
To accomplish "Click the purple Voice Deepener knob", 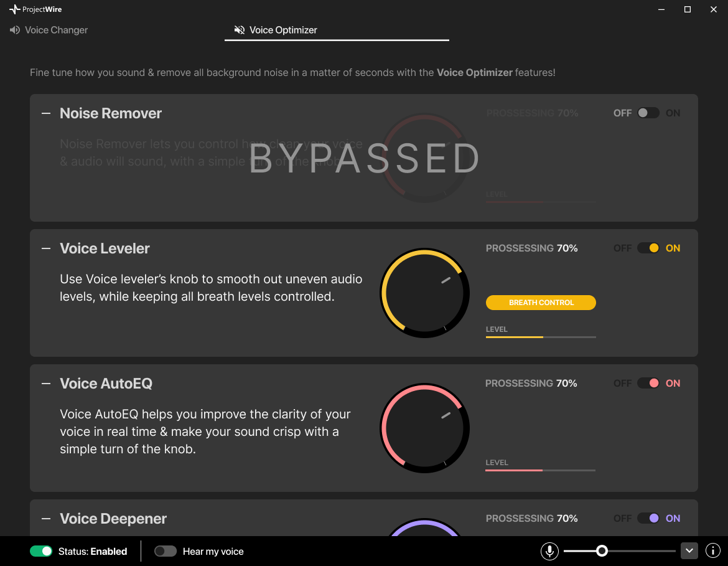I will pos(425,527).
